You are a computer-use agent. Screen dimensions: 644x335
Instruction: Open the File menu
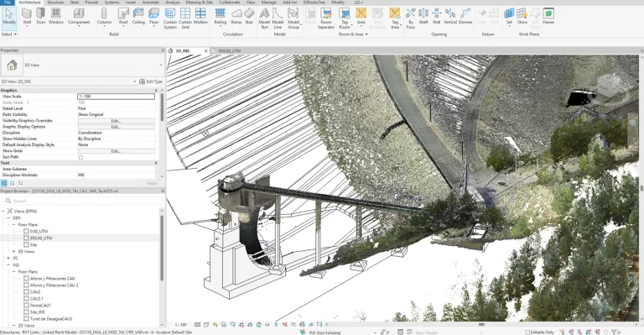coord(8,3)
